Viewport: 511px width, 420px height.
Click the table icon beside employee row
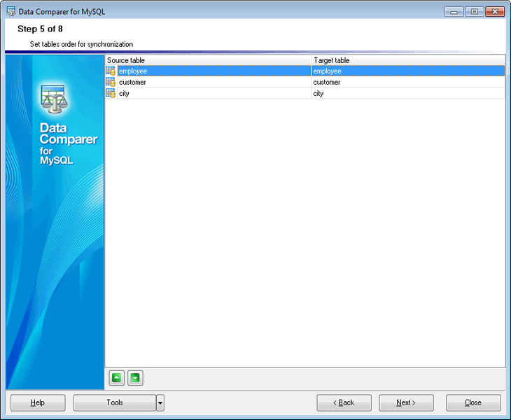tap(111, 71)
